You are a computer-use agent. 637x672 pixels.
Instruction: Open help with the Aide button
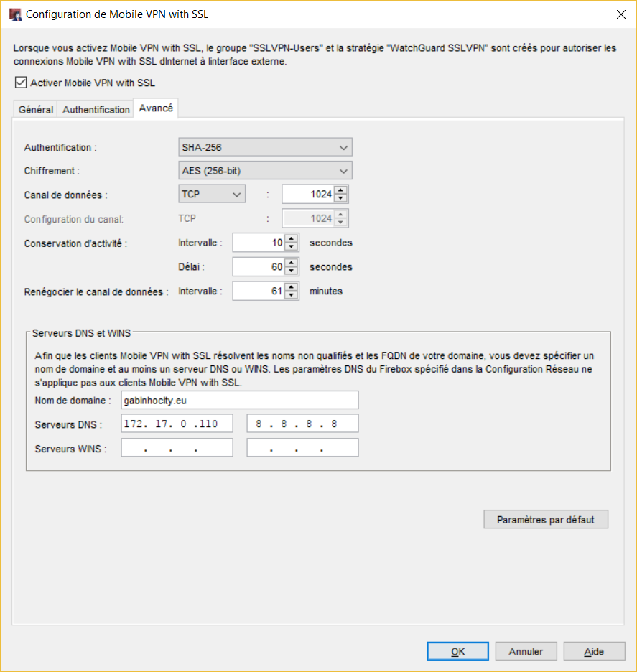click(x=594, y=651)
